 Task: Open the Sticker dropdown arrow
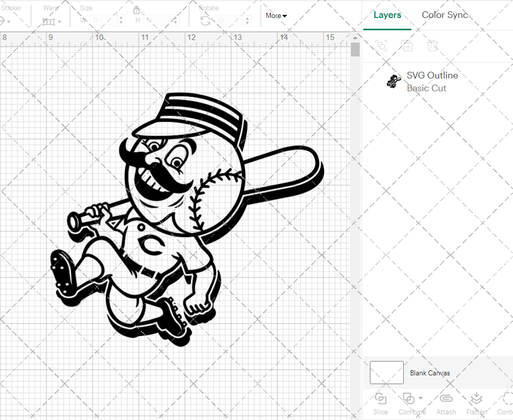[9, 22]
